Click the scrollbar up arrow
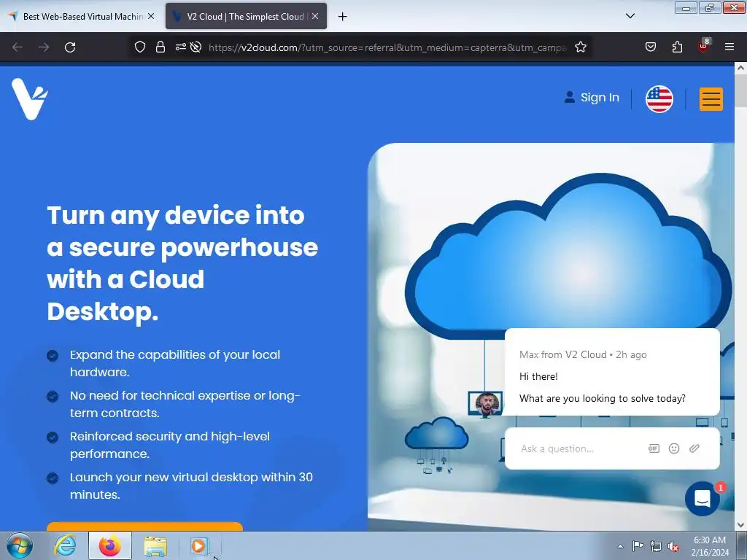The width and height of the screenshot is (747, 560). (x=740, y=68)
